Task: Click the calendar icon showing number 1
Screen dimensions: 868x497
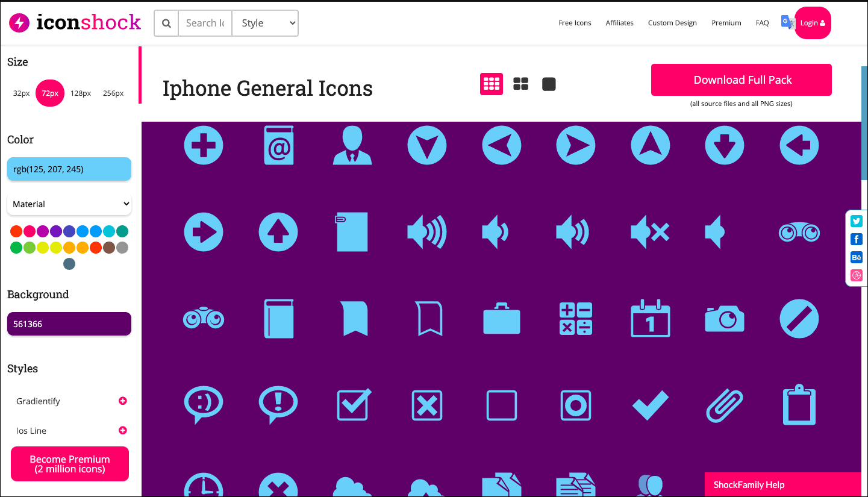Action: (650, 318)
